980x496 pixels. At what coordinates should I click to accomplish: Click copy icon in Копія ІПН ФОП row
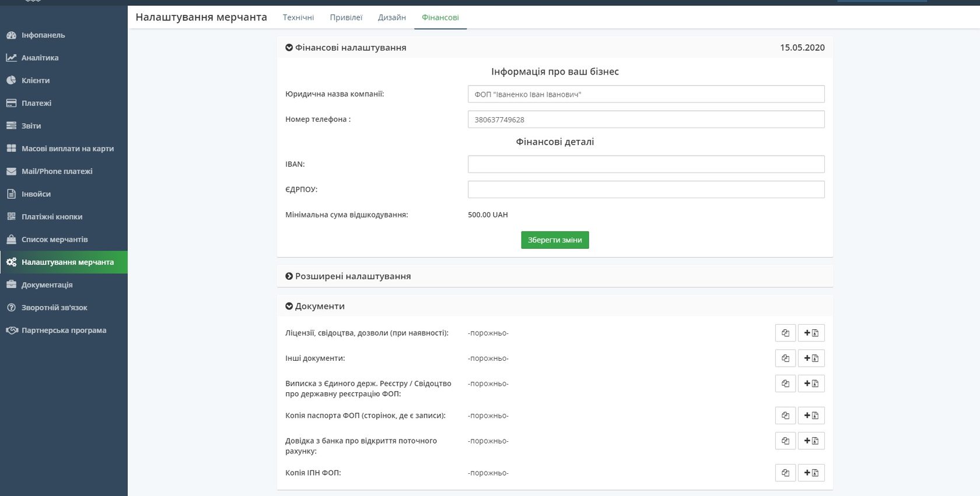point(785,473)
